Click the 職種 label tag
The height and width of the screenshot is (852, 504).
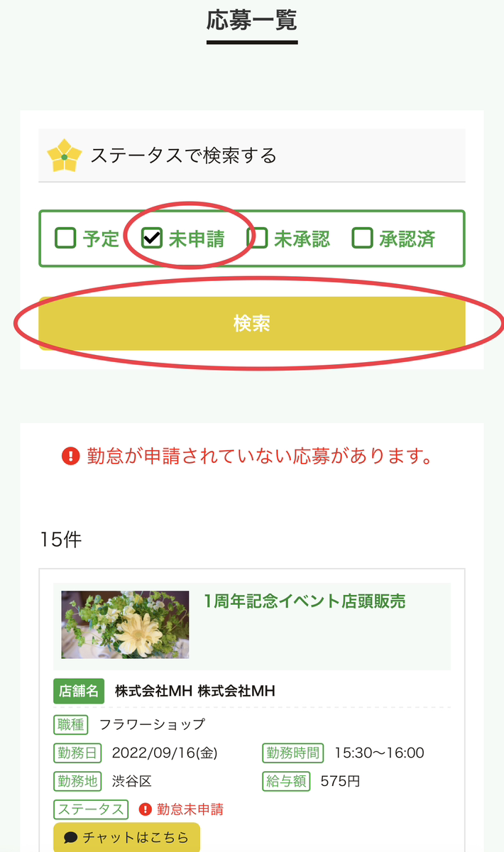(x=71, y=724)
